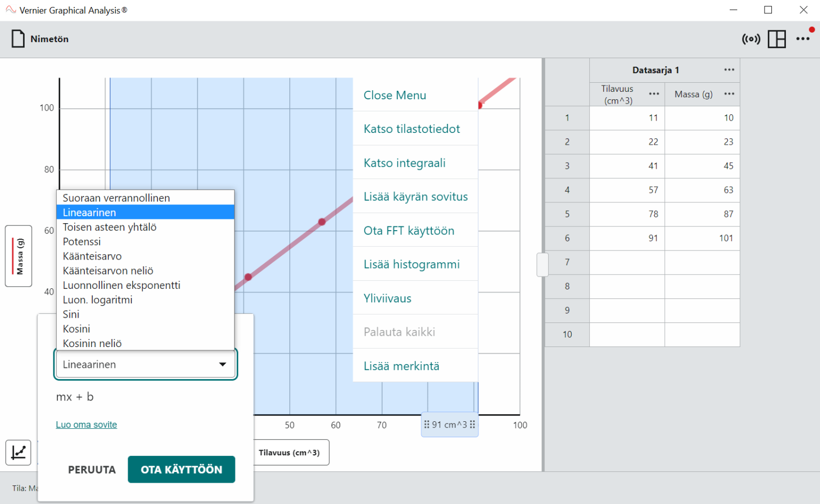Open Tilavuus column options ellipsis
Screen dimensions: 820x504
click(x=654, y=94)
